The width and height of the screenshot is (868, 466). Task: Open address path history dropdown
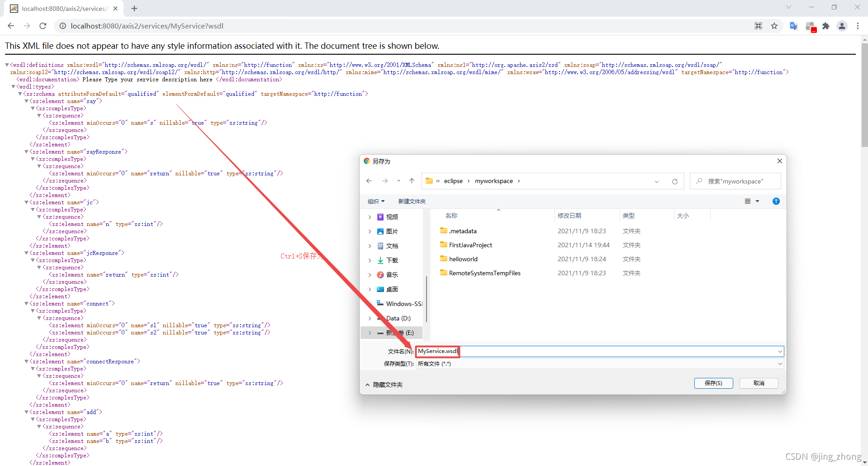657,181
